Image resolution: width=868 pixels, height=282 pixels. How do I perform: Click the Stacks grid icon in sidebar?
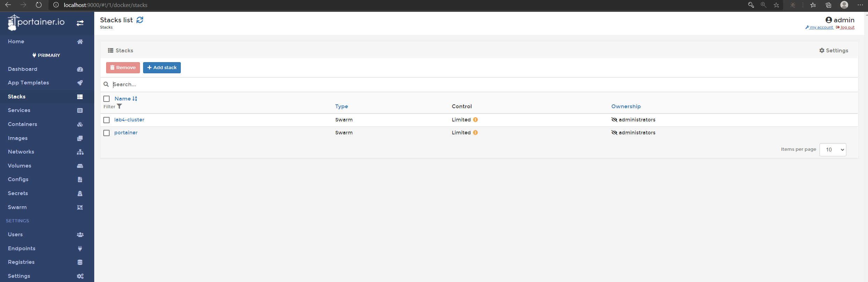(80, 97)
